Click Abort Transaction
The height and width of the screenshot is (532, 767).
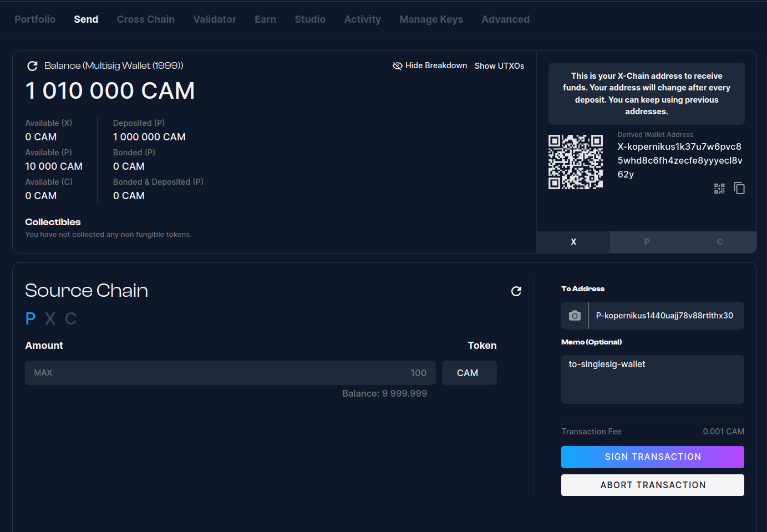(x=652, y=485)
